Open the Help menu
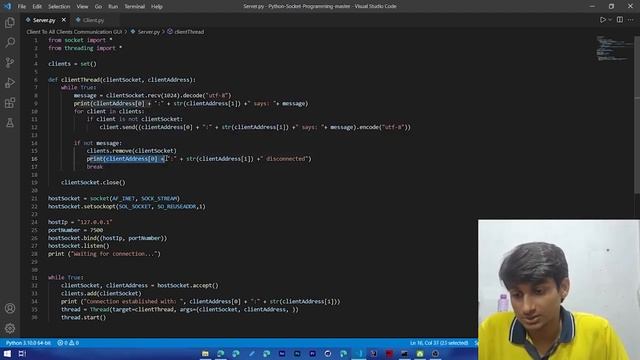This screenshot has height=360, width=640. (x=157, y=7)
